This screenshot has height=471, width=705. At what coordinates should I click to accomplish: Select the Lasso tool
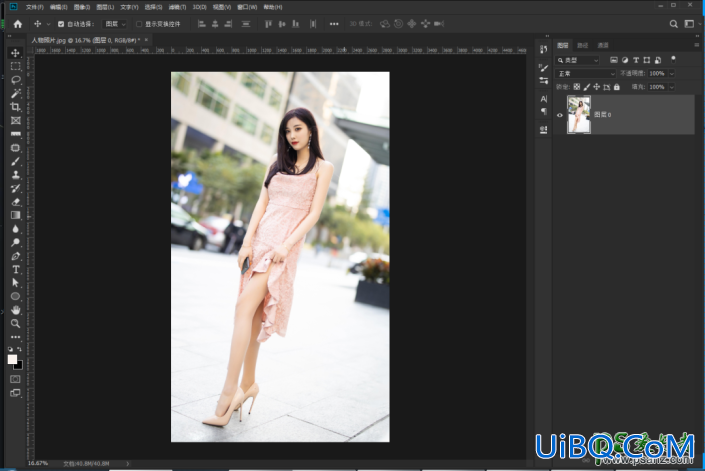pyautogui.click(x=15, y=80)
